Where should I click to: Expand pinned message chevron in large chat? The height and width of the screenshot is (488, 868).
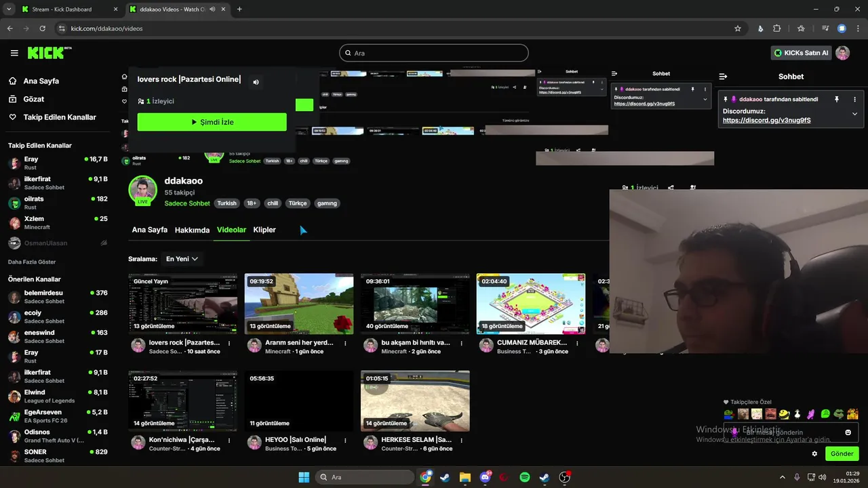(854, 114)
